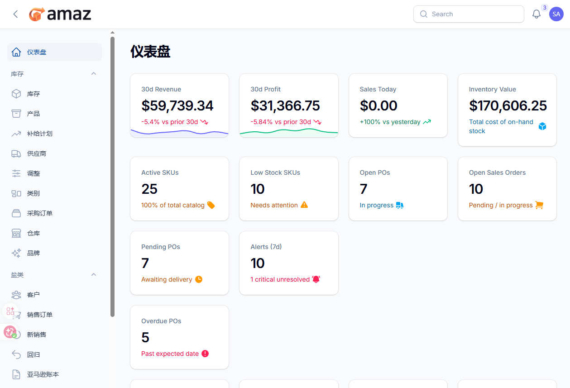Open 类别 categories icon in sidebar

[16, 193]
